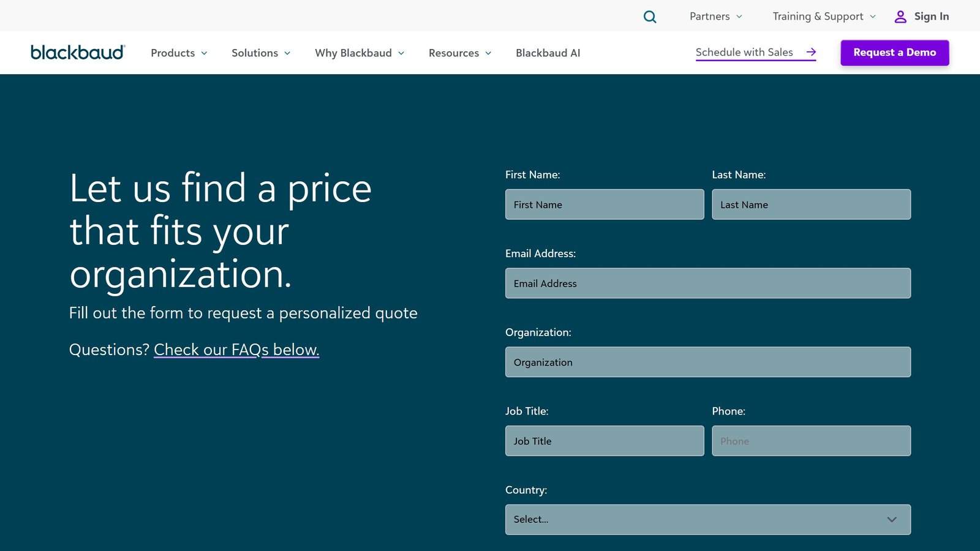This screenshot has width=980, height=551.
Task: Focus the Last Name input field
Action: tap(811, 204)
